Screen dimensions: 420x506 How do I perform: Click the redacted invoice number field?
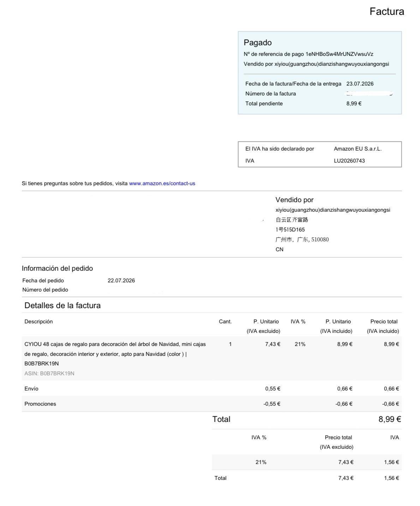pos(370,94)
